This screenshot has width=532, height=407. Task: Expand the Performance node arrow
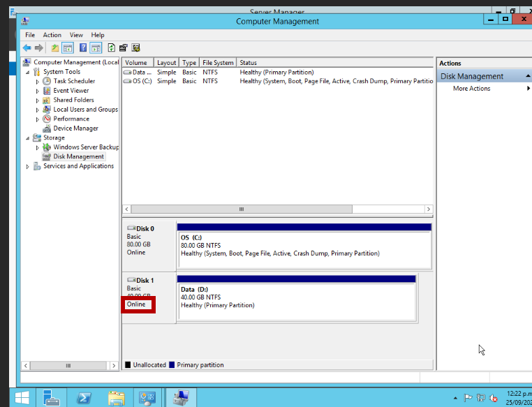pos(37,119)
